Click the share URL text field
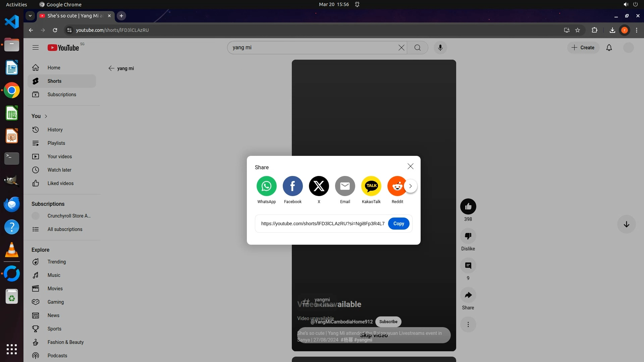The height and width of the screenshot is (362, 644). [x=323, y=224]
